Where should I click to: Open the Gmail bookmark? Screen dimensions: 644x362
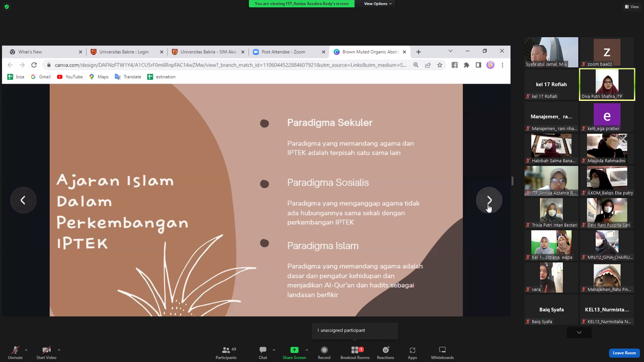coord(41,77)
